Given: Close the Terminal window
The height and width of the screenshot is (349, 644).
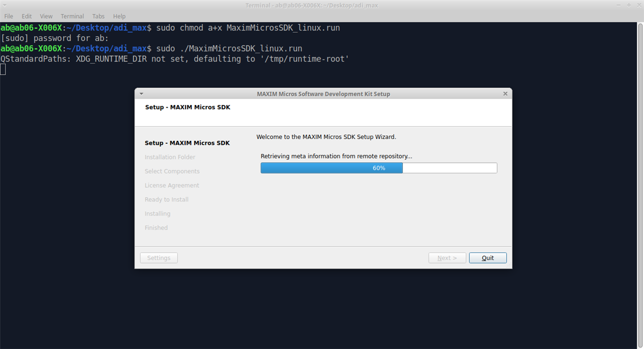Looking at the screenshot, I should (638, 5).
